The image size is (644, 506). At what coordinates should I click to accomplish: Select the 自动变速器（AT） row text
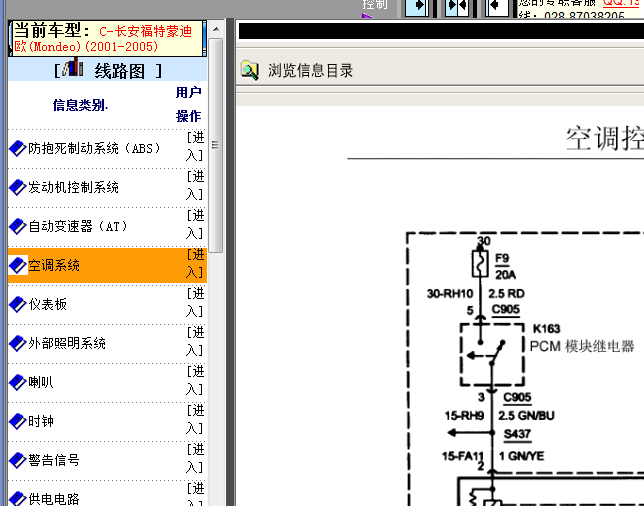(x=78, y=226)
